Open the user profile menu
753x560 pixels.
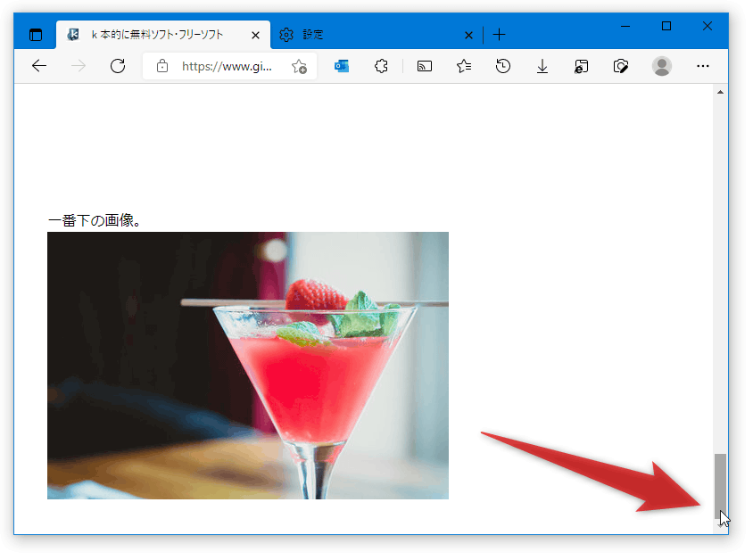[x=662, y=66]
